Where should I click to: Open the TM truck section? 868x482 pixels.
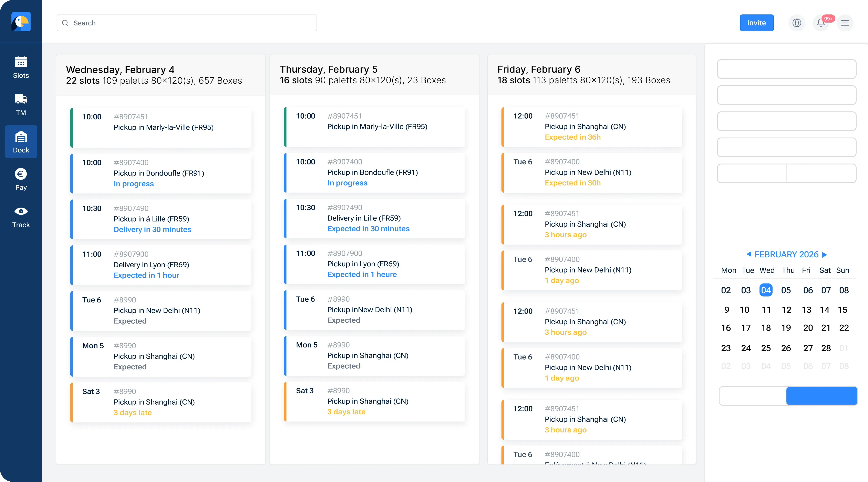[x=21, y=105]
